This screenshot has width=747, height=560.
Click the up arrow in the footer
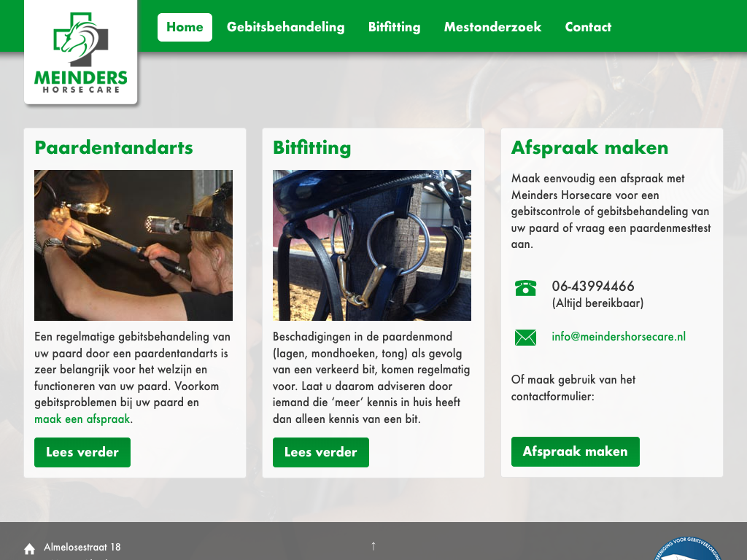373,545
